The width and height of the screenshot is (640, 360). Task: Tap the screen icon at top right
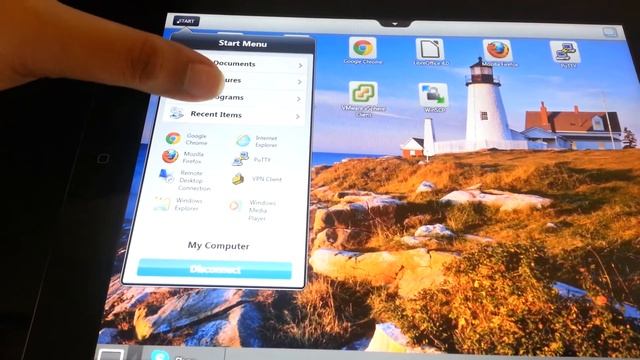pos(610,32)
